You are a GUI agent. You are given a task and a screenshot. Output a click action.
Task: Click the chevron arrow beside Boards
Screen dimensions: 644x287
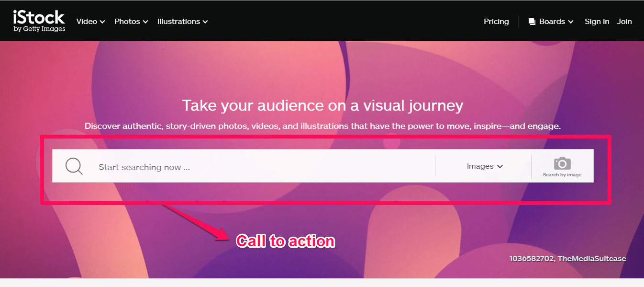[x=570, y=22]
